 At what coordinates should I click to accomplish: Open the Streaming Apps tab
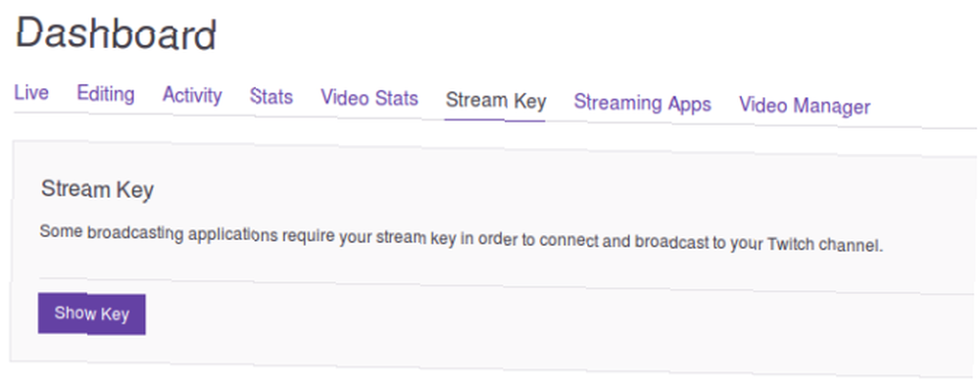pyautogui.click(x=643, y=103)
